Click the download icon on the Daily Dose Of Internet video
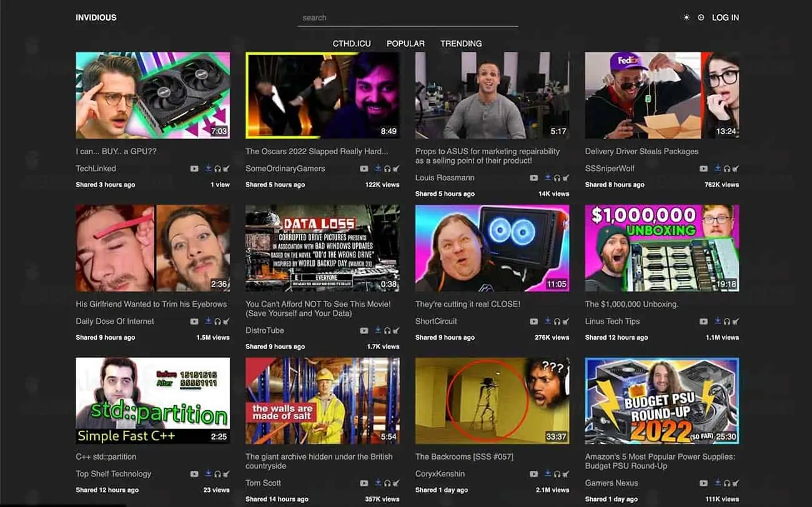 point(208,322)
